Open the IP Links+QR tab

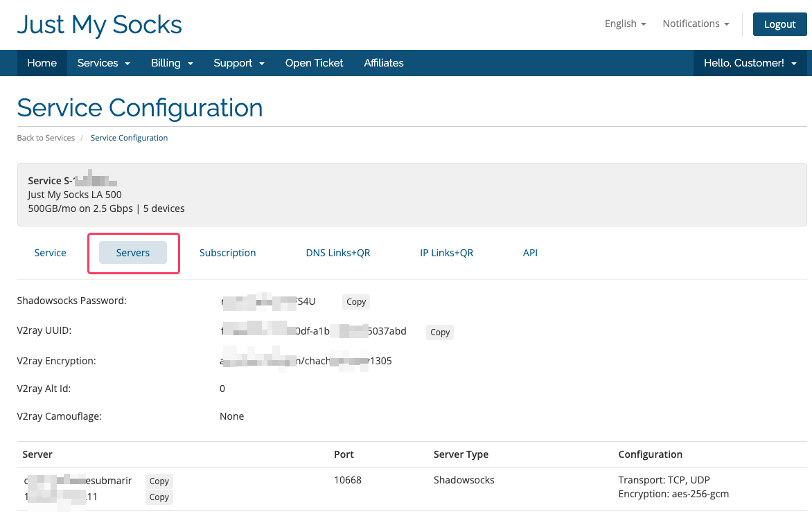(x=446, y=253)
